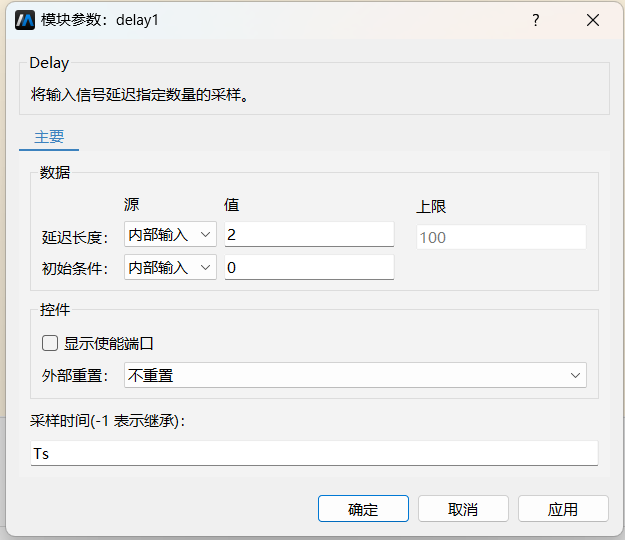
Task: Click the Delay group title
Action: pos(49,63)
